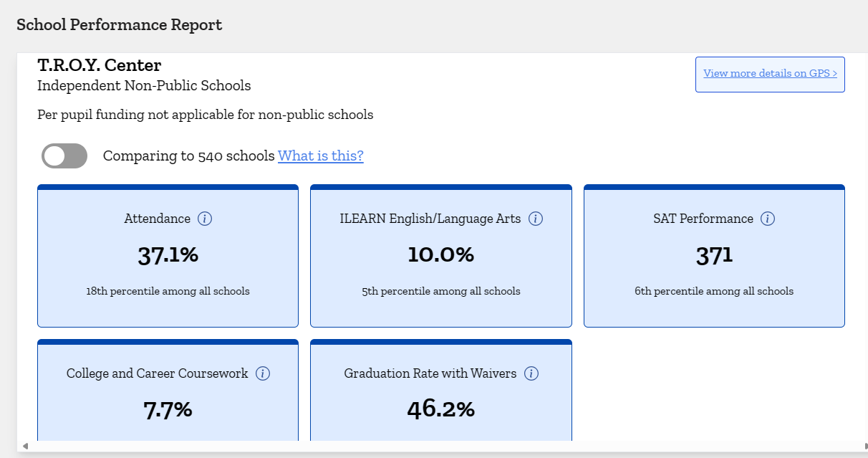
Task: Click the 10.0% ILEARN score value
Action: tap(440, 254)
